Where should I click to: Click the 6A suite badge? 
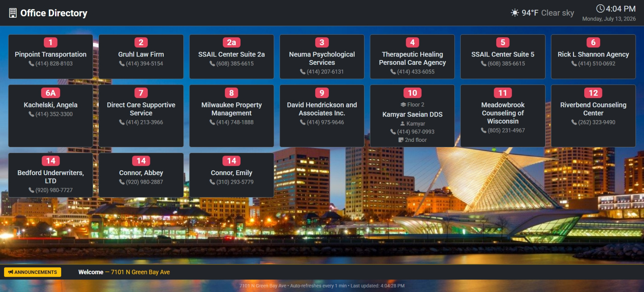[51, 93]
